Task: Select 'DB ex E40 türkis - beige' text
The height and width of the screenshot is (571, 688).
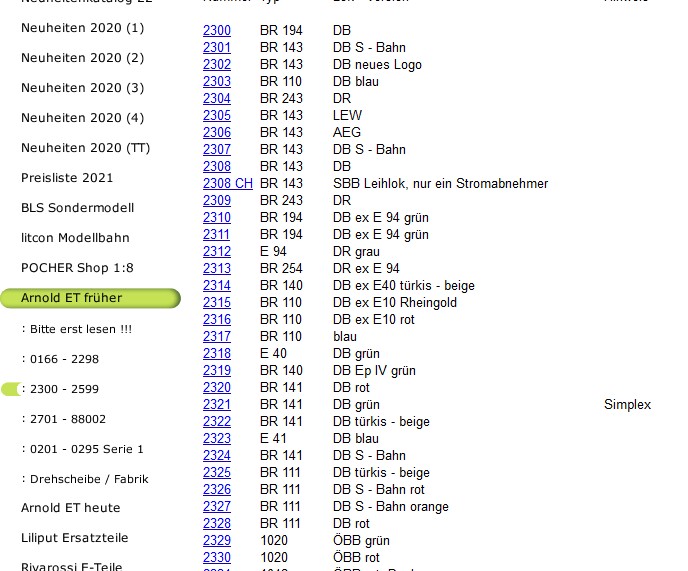Action: pos(404,286)
